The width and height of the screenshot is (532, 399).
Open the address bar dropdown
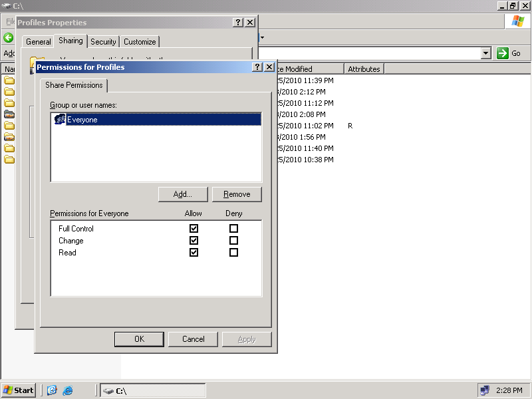pos(486,53)
